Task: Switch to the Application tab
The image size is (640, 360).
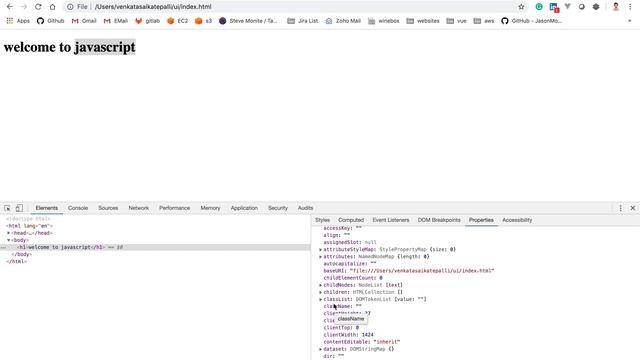Action: [244, 208]
